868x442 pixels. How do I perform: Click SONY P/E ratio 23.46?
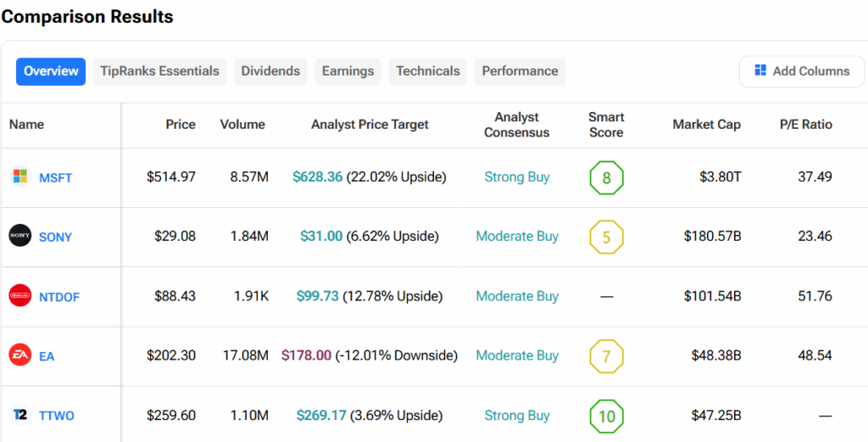(x=815, y=237)
